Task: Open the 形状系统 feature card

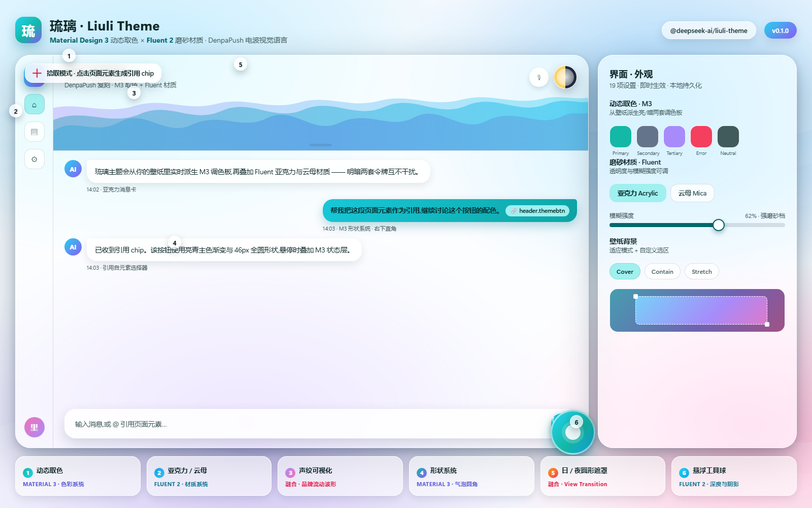Action: tap(471, 476)
